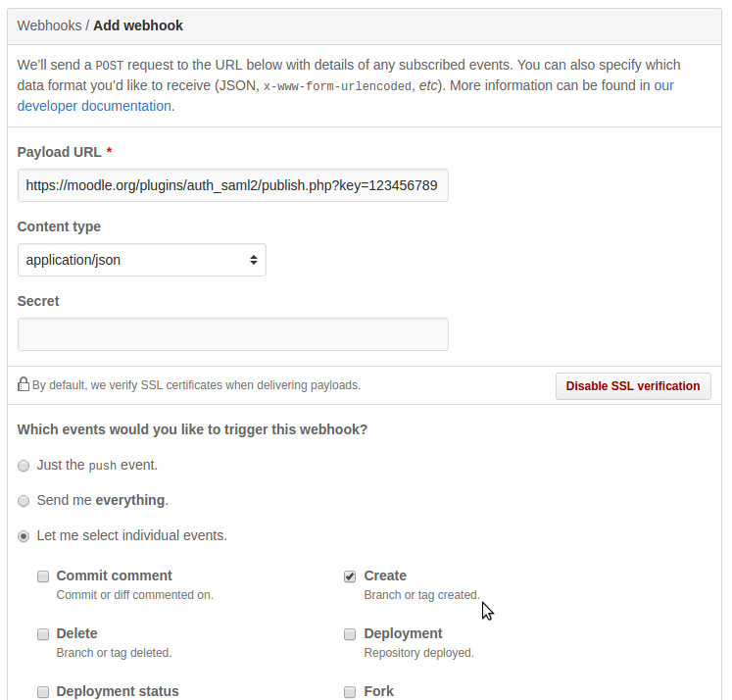732x700 pixels.
Task: Click the Create event label text
Action: click(385, 575)
